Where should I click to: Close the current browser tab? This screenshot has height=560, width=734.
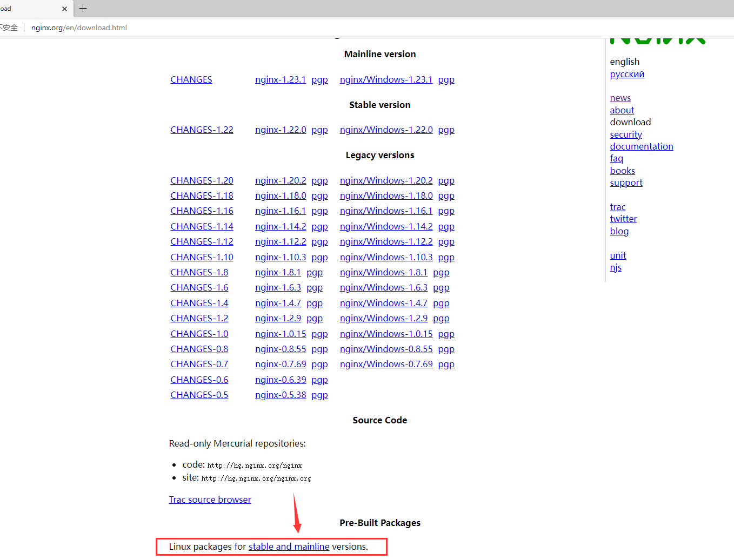tap(65, 9)
